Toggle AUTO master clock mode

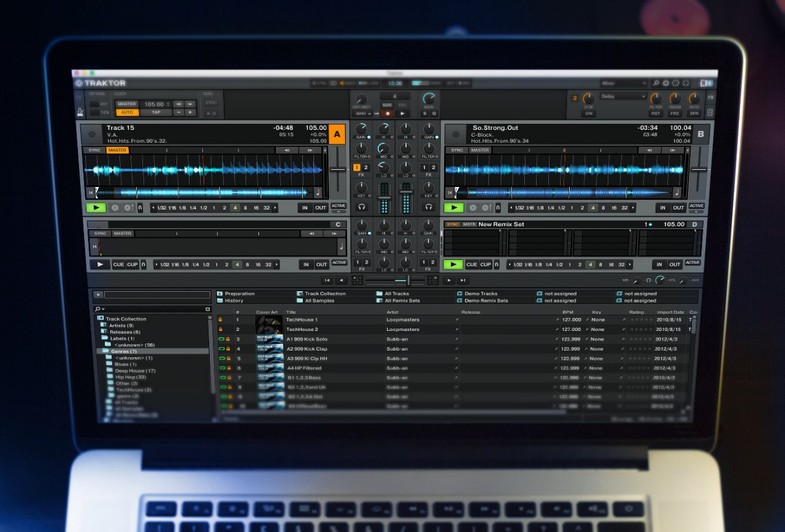pos(127,113)
